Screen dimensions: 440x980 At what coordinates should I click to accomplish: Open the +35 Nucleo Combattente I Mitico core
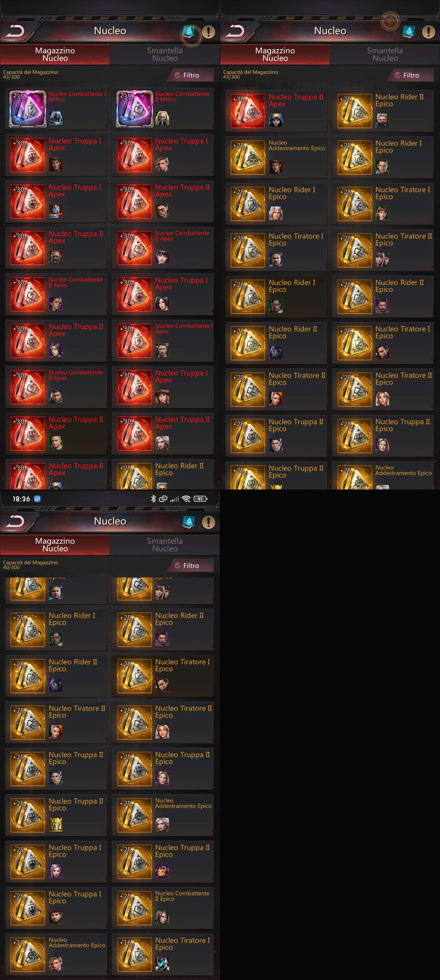(x=56, y=108)
